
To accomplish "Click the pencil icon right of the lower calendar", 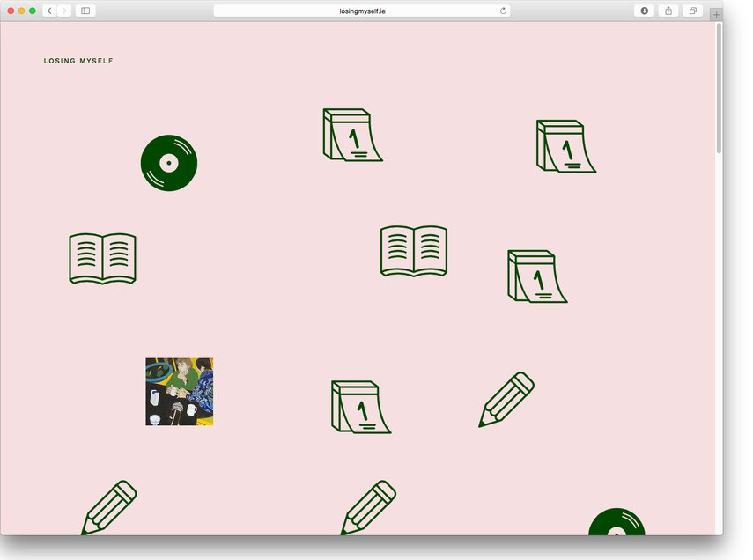I will pos(507,400).
